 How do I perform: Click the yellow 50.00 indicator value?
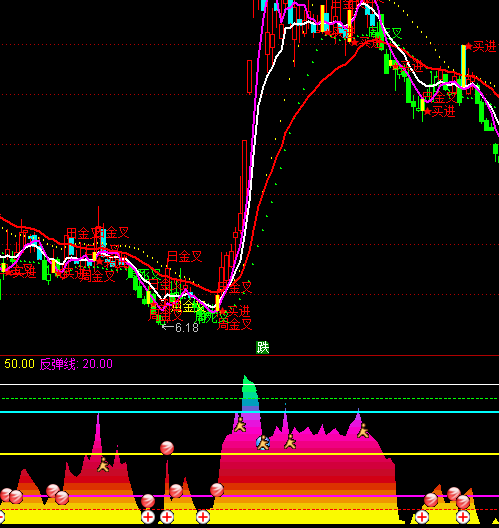click(x=20, y=364)
